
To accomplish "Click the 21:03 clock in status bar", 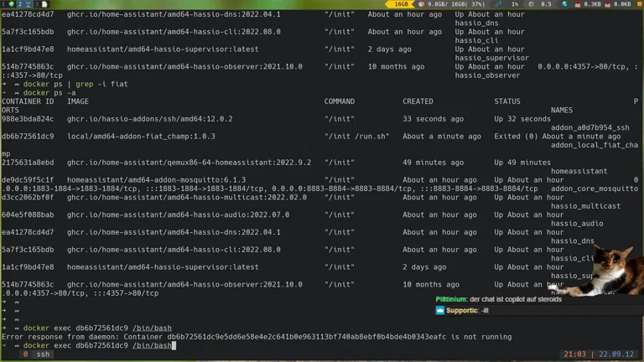I will point(574,354).
